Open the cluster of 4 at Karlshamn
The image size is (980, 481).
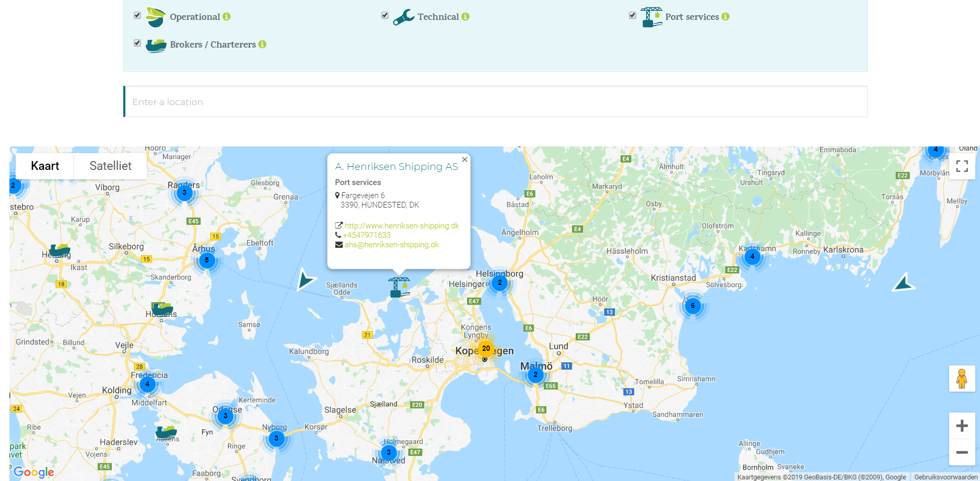coord(752,256)
